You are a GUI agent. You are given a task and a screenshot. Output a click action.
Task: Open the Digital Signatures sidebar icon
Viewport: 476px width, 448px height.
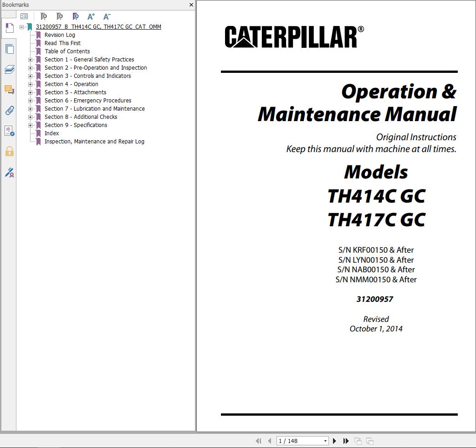10,131
